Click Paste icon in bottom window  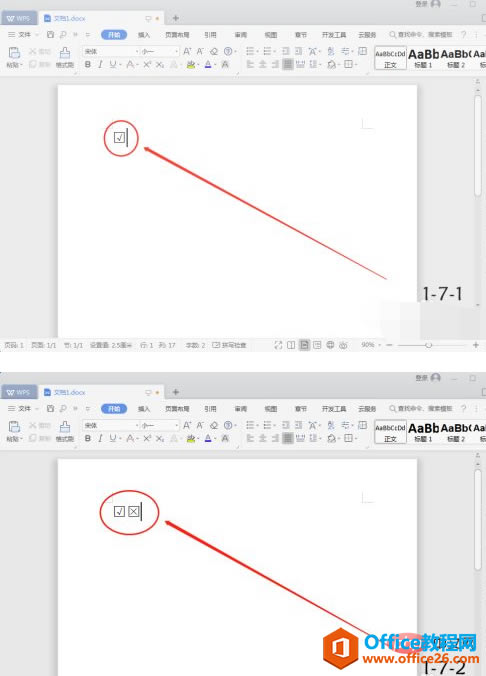click(x=14, y=426)
